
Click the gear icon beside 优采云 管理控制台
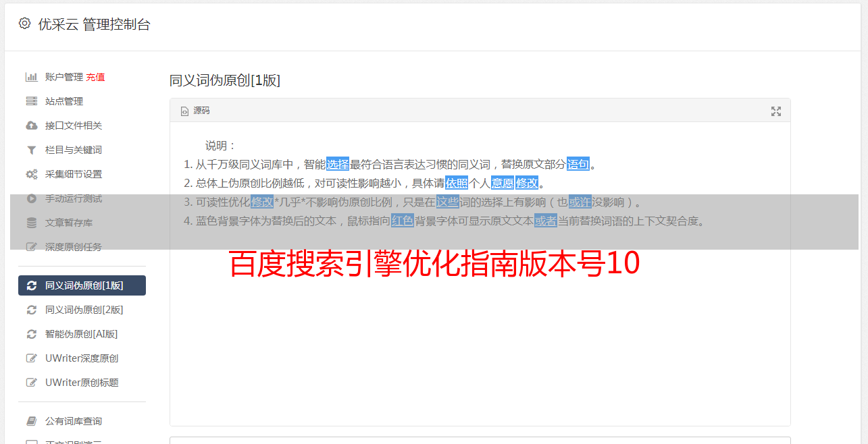point(25,24)
